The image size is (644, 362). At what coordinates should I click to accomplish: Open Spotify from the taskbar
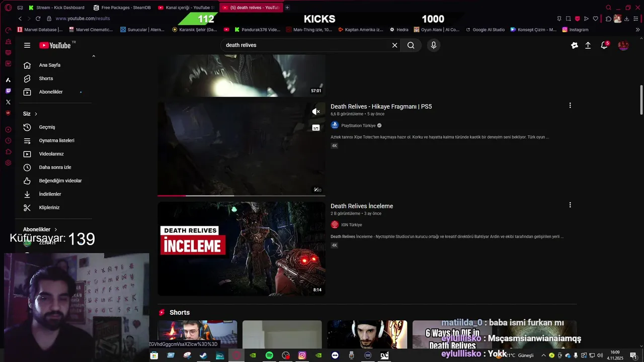[269, 355]
